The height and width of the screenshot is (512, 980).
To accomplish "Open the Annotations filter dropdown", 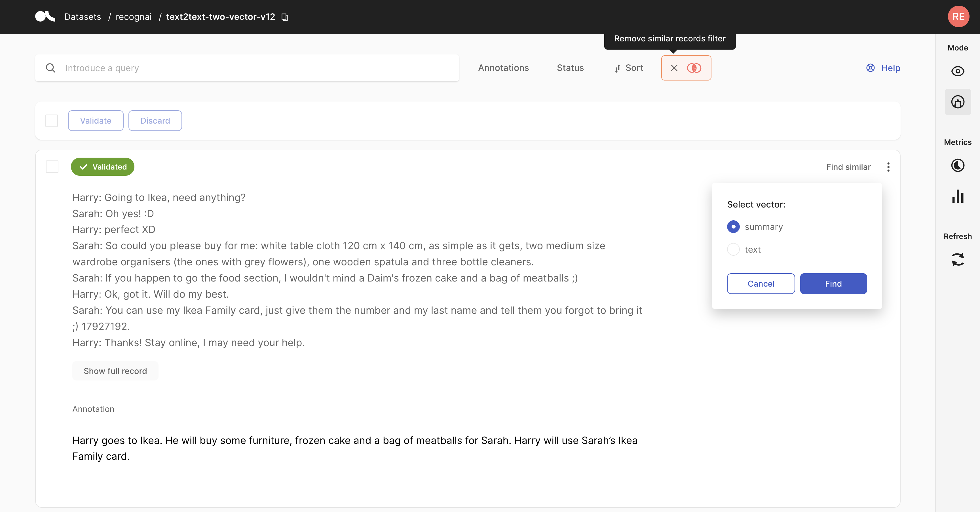I will [x=503, y=68].
